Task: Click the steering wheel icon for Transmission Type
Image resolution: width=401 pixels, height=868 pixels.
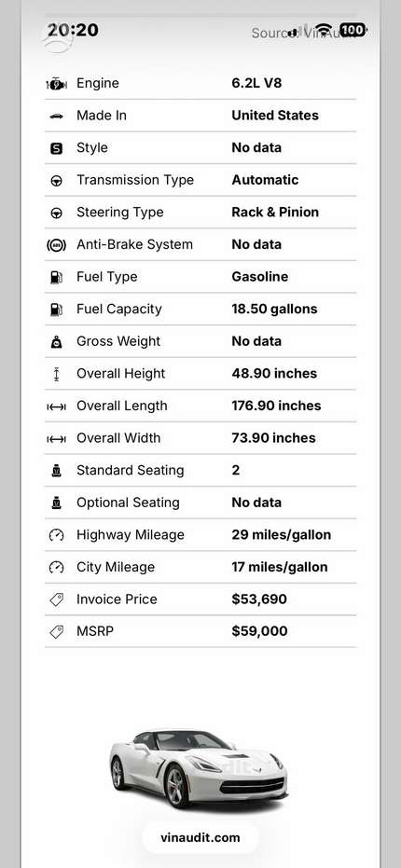Action: coord(57,181)
